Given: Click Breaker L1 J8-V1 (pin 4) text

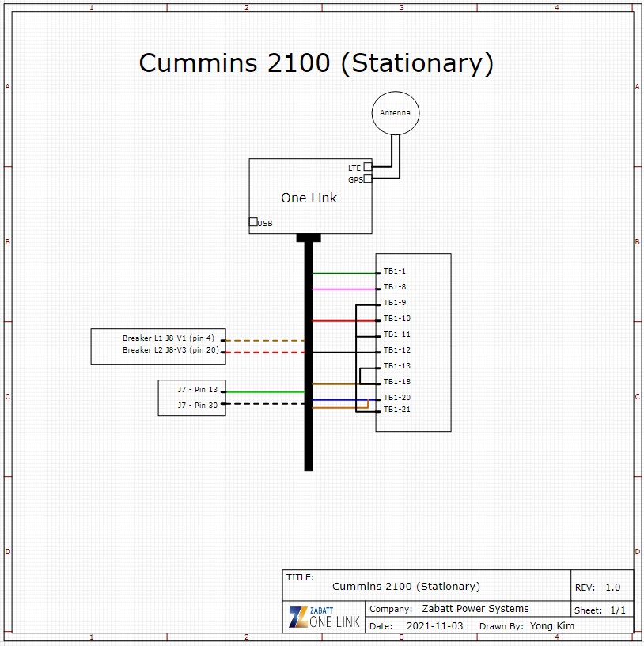Looking at the screenshot, I should click(169, 338).
